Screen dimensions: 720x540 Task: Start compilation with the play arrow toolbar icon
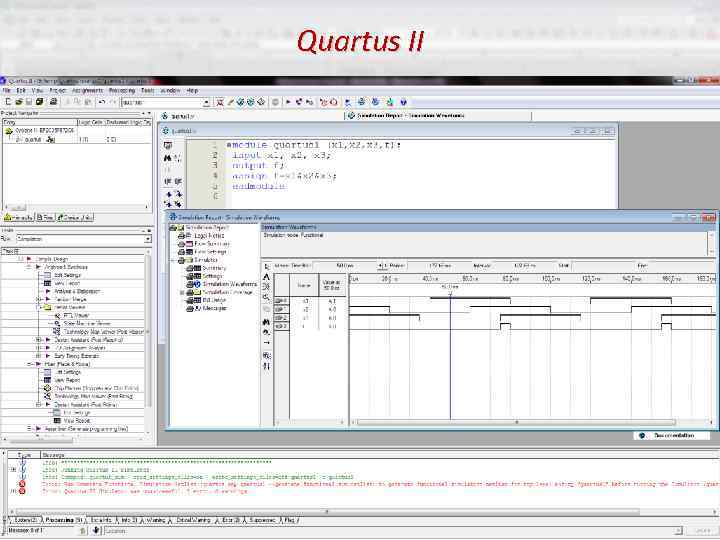tap(288, 102)
